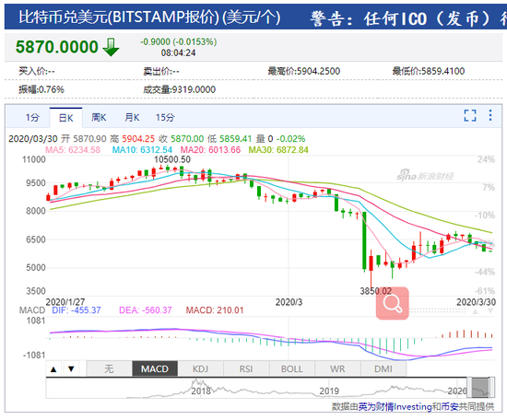The width and height of the screenshot is (507, 420).
Task: Switch indicator to KDJ
Action: 200,368
